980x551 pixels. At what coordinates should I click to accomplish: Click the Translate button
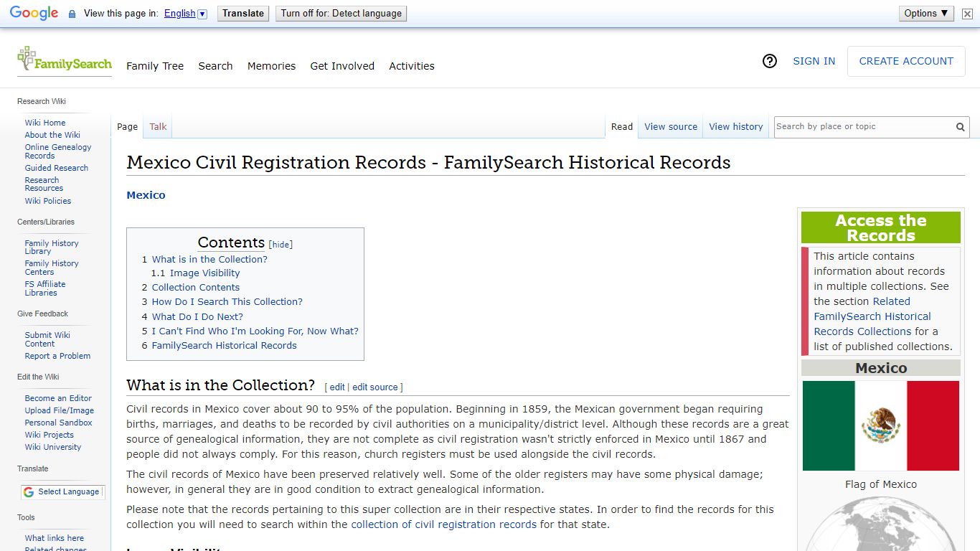click(242, 12)
